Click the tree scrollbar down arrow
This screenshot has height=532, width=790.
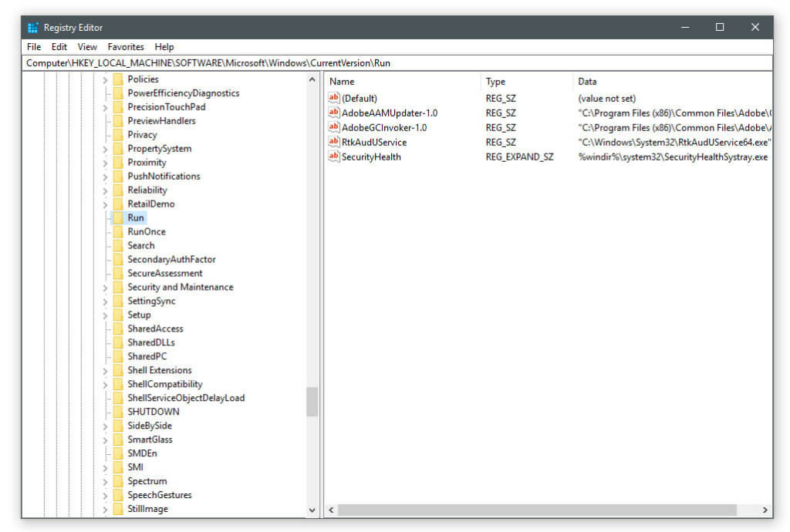pyautogui.click(x=312, y=510)
